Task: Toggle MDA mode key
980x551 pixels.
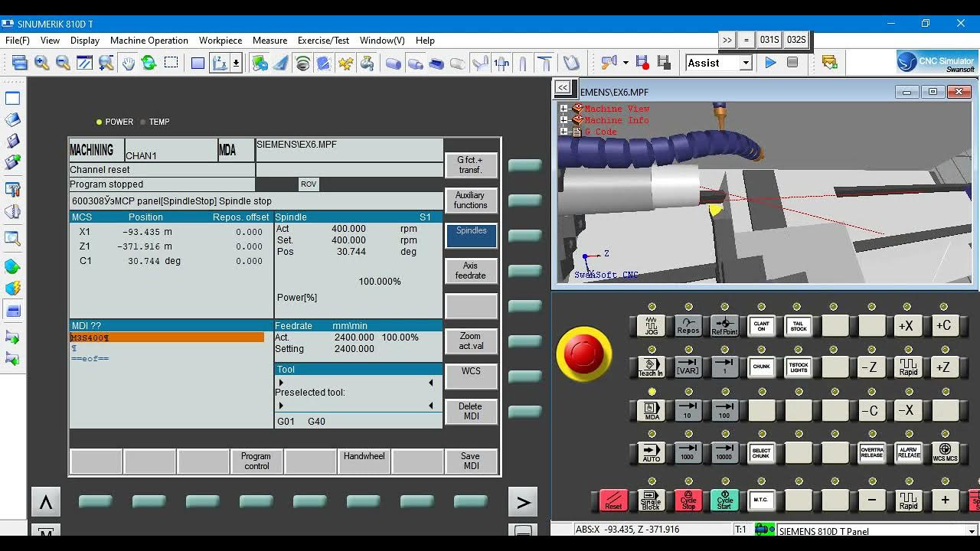Action: click(x=651, y=409)
